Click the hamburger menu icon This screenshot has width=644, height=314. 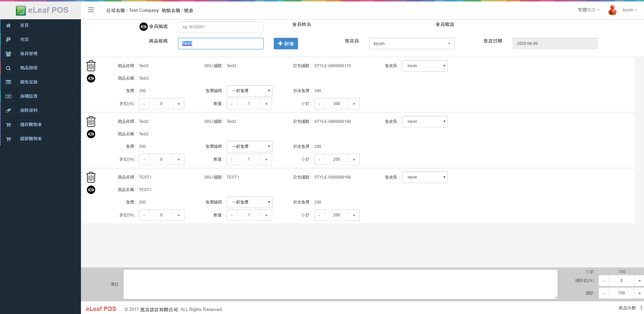[91, 10]
